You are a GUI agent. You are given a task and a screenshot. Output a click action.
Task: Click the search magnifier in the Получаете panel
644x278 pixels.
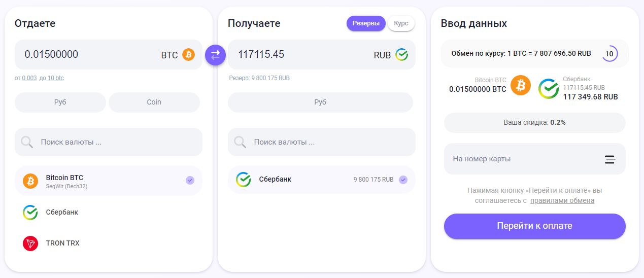coord(241,142)
